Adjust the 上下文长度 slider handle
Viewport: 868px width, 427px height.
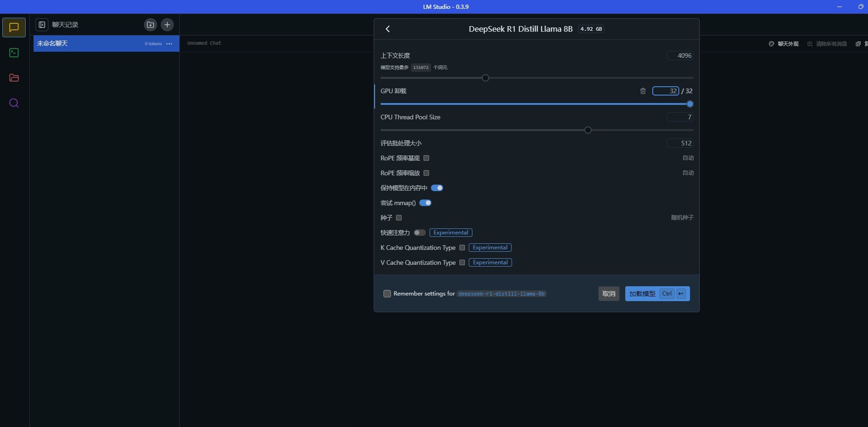(485, 78)
